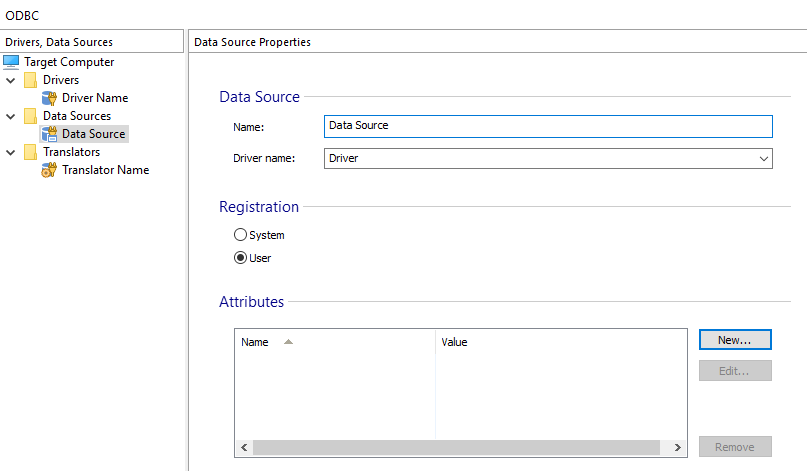Click the attributes horizontal scrollbar thumb
Screen dimensions: 807x471
[456, 447]
